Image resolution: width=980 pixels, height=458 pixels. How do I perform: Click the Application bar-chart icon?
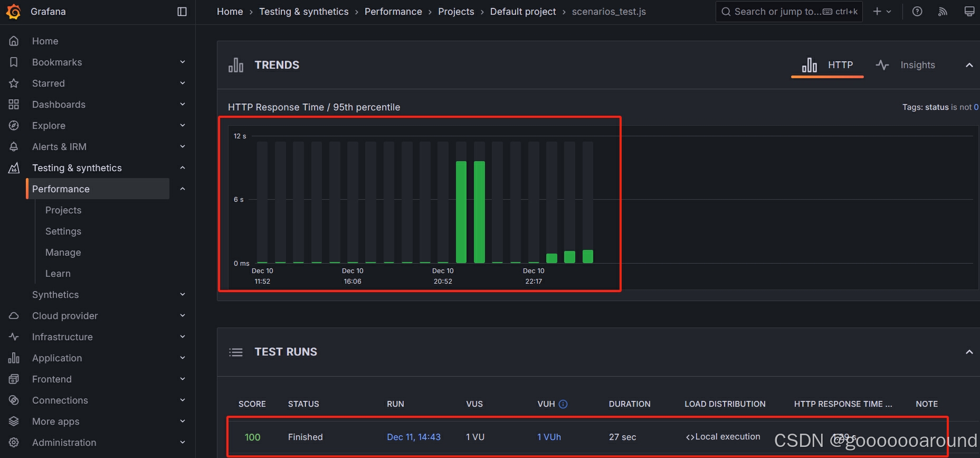(x=14, y=358)
